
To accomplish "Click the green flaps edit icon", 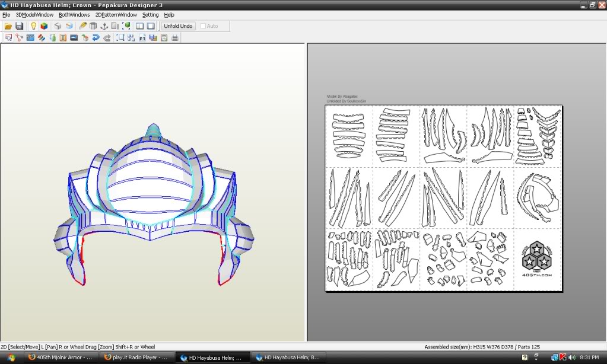I will click(x=52, y=37).
